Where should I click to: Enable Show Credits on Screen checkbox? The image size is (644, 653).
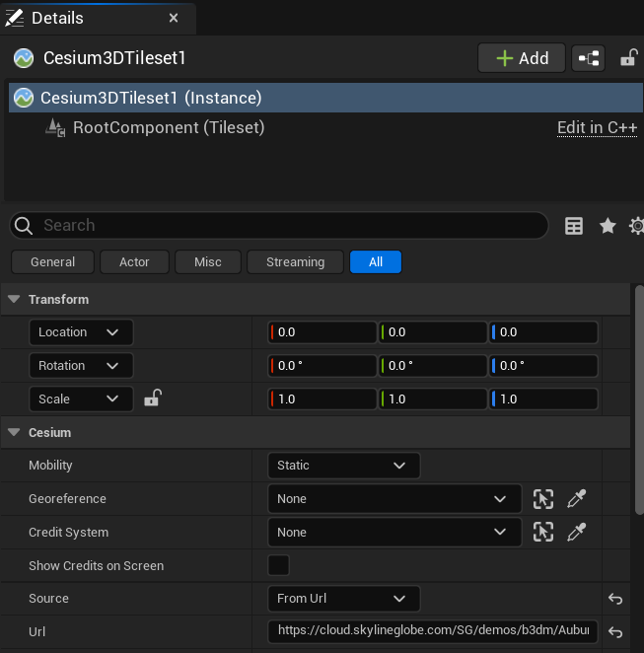point(278,565)
